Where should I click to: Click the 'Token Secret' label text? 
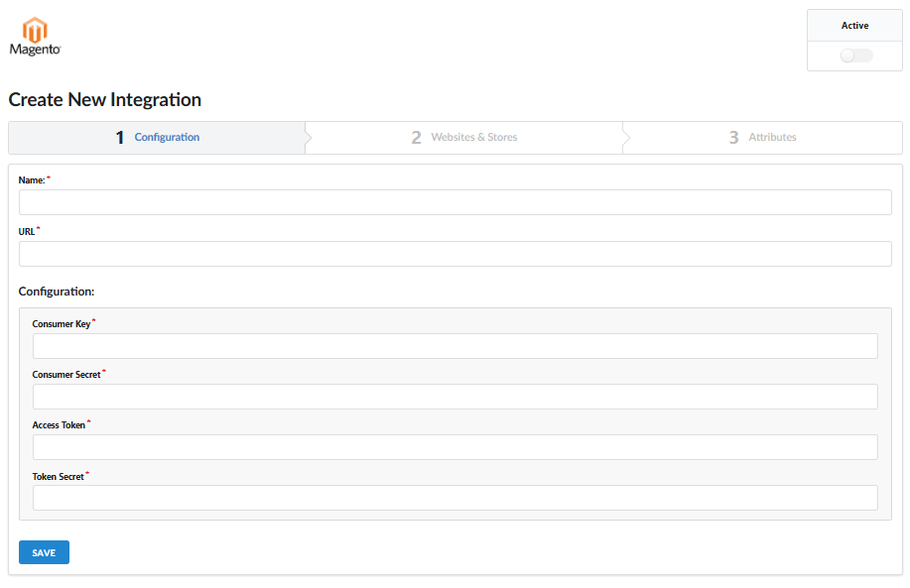tap(58, 477)
